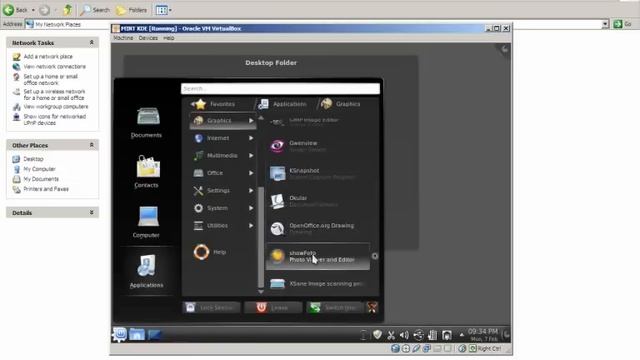Open the VirtualBox Help menu
The height and width of the screenshot is (360, 640).
(x=169, y=38)
